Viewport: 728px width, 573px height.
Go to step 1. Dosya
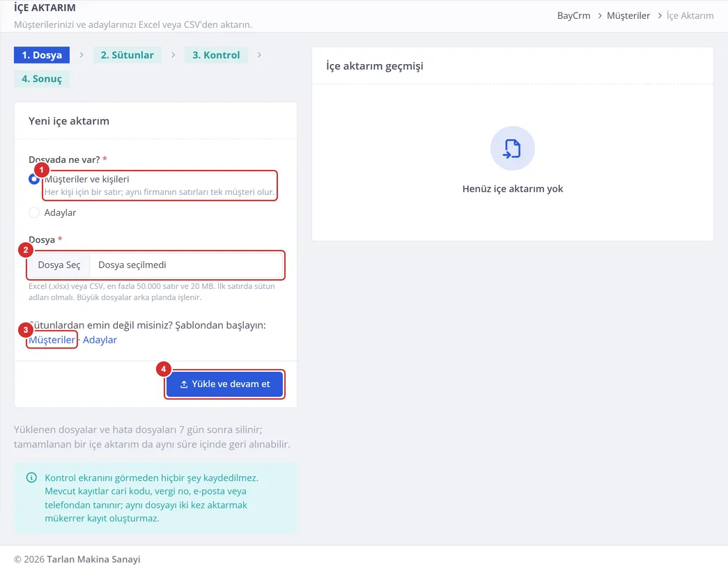click(42, 55)
